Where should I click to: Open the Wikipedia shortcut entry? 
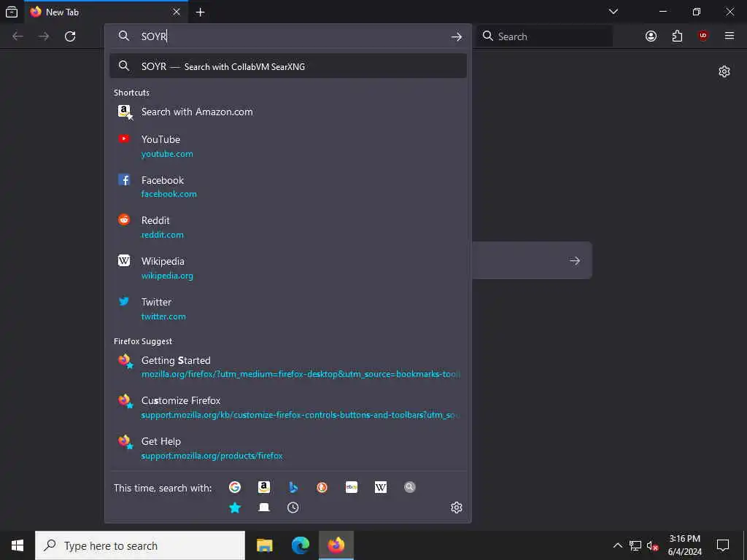coord(288,268)
